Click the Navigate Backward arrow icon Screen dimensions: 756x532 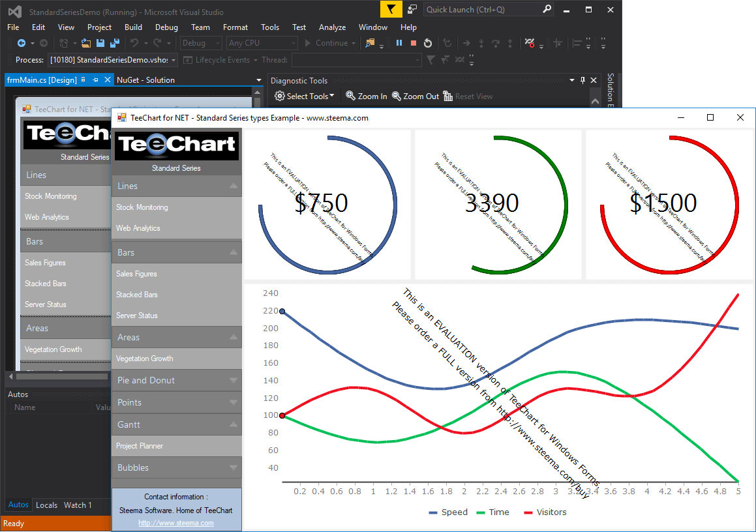point(22,43)
